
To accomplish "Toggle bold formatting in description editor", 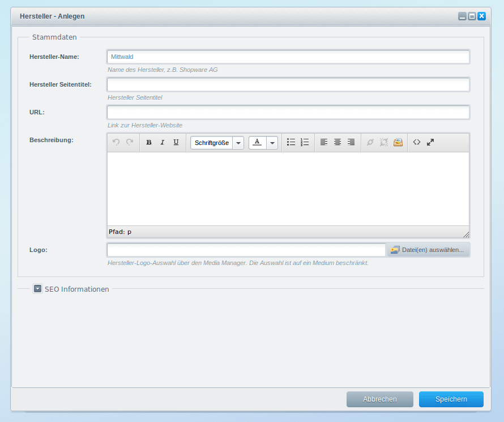I will 149,143.
